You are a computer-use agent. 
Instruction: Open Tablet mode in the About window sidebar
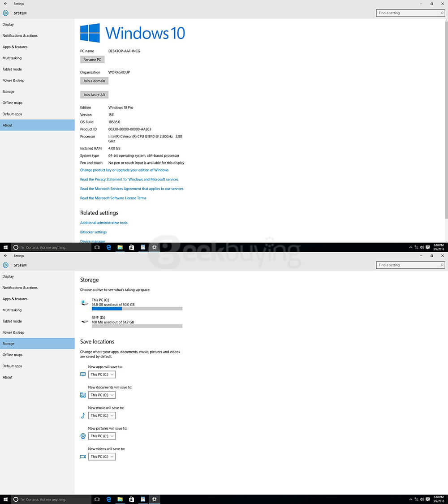click(37, 69)
